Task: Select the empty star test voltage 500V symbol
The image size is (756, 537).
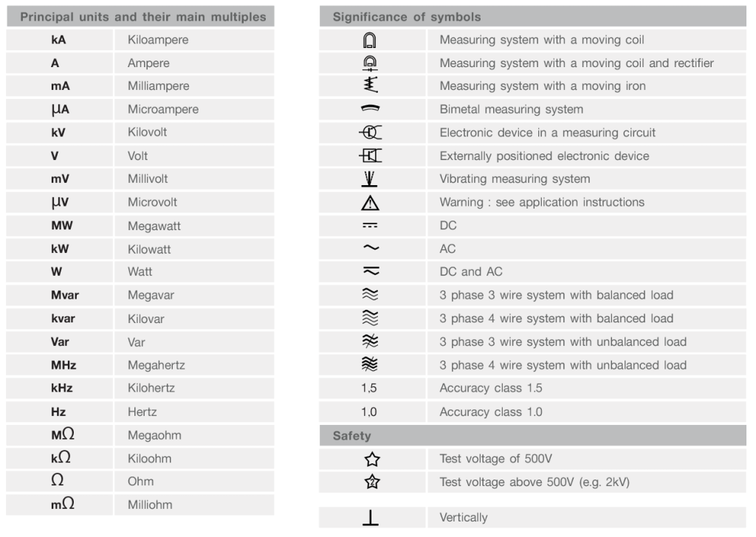Action: [372, 459]
